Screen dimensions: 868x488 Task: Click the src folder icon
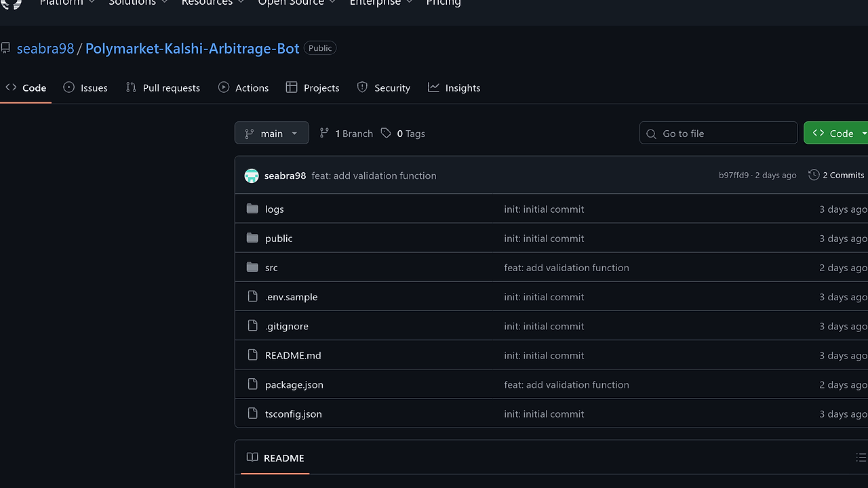252,267
